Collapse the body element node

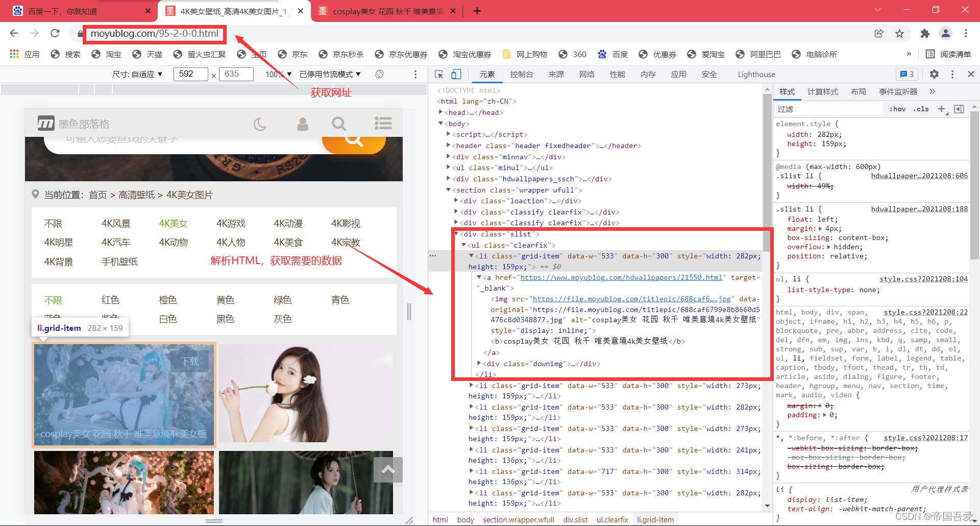click(441, 124)
